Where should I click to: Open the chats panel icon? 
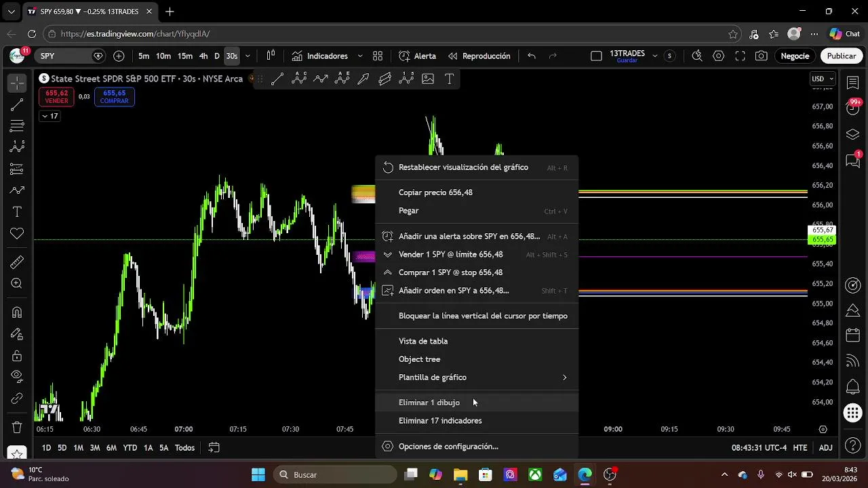pos(852,161)
